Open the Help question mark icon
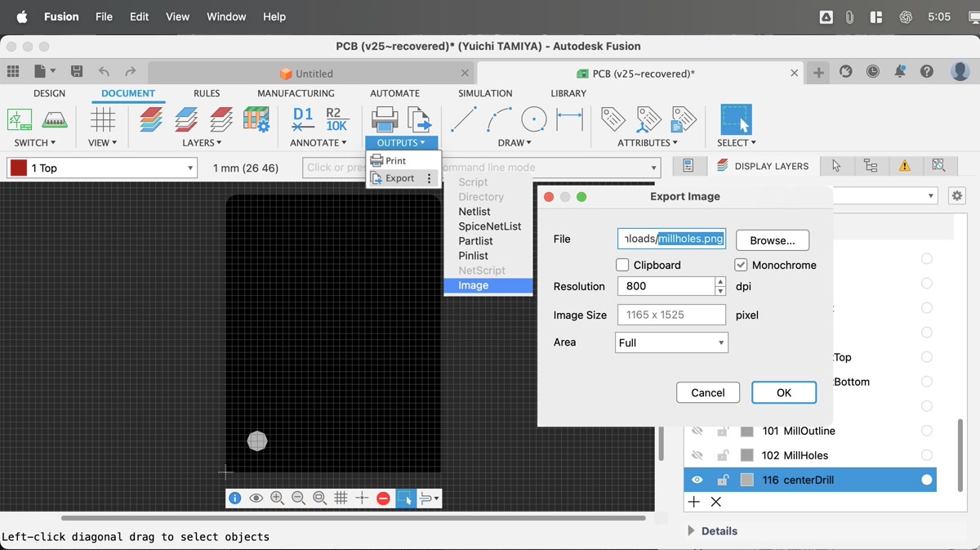The image size is (980, 550). pos(927,72)
